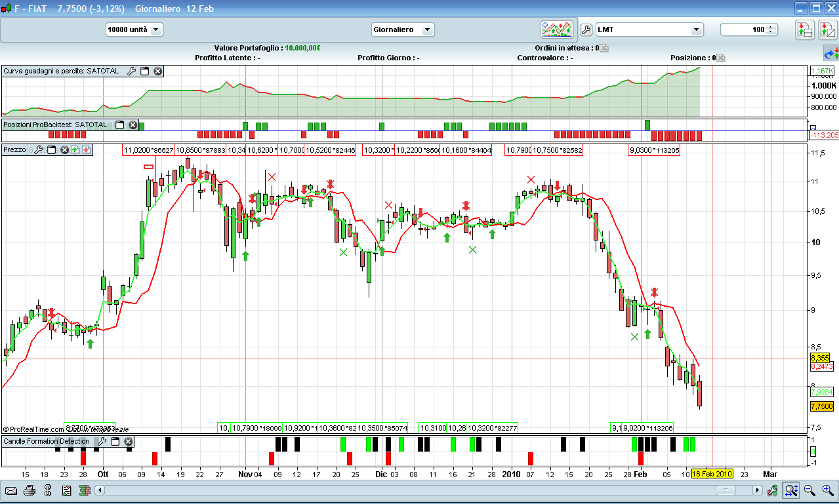This screenshot has width=839, height=504.
Task: Open the LMT order type dropdown
Action: 695,29
